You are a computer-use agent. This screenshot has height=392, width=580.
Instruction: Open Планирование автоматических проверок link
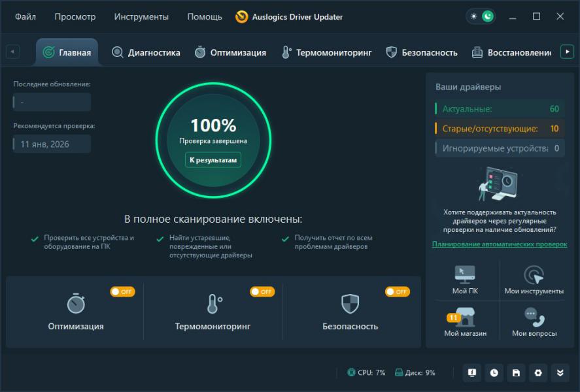click(500, 244)
